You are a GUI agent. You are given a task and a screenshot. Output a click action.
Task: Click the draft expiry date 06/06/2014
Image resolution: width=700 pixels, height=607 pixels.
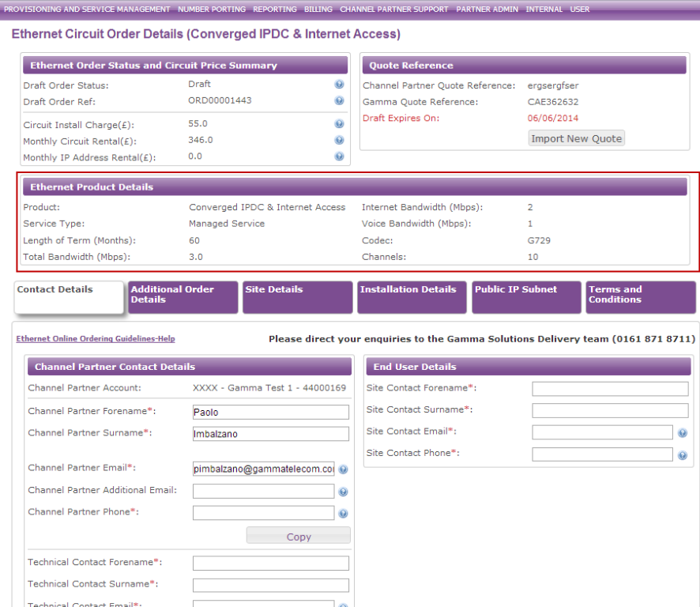[x=553, y=118]
